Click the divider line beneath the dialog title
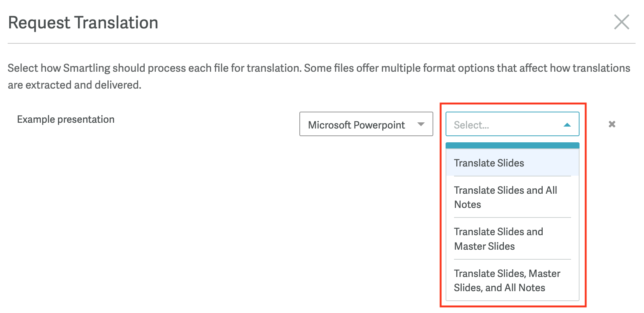The image size is (644, 313). 321,43
